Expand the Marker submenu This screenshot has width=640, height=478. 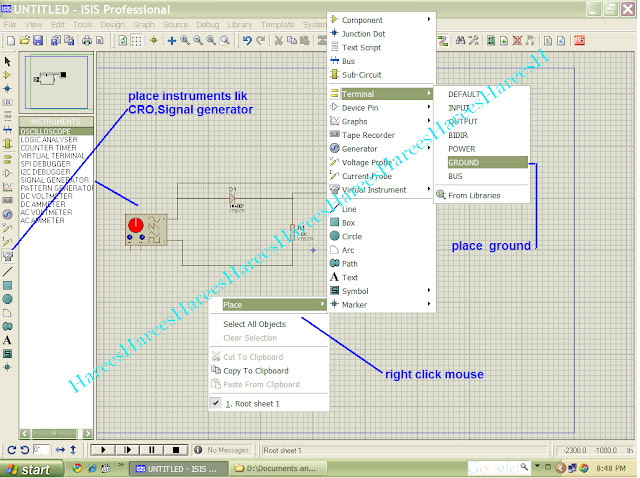click(x=382, y=305)
